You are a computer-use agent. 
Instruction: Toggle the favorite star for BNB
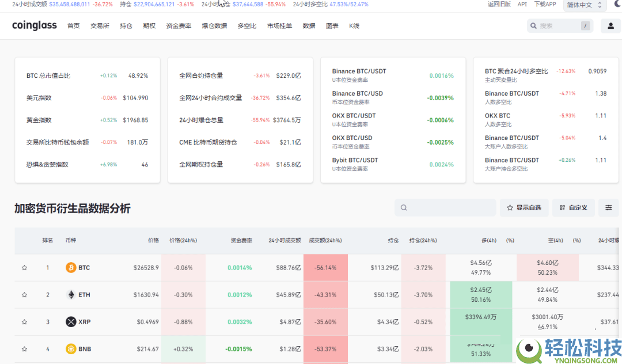[x=24, y=348]
